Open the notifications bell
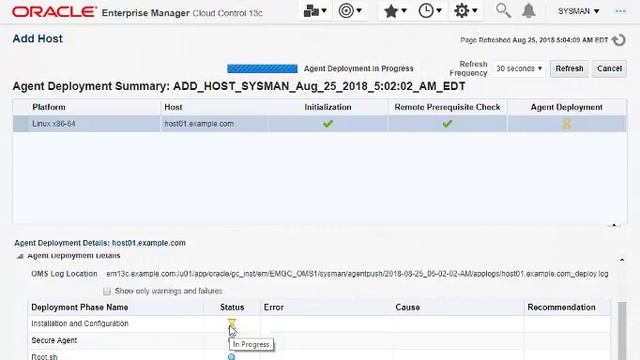The height and width of the screenshot is (360, 640). click(529, 11)
